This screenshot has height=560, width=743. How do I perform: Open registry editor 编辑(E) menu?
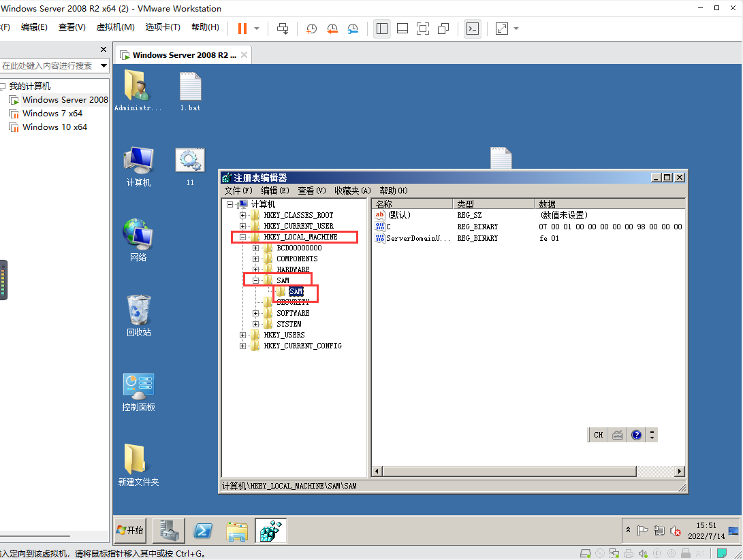275,191
